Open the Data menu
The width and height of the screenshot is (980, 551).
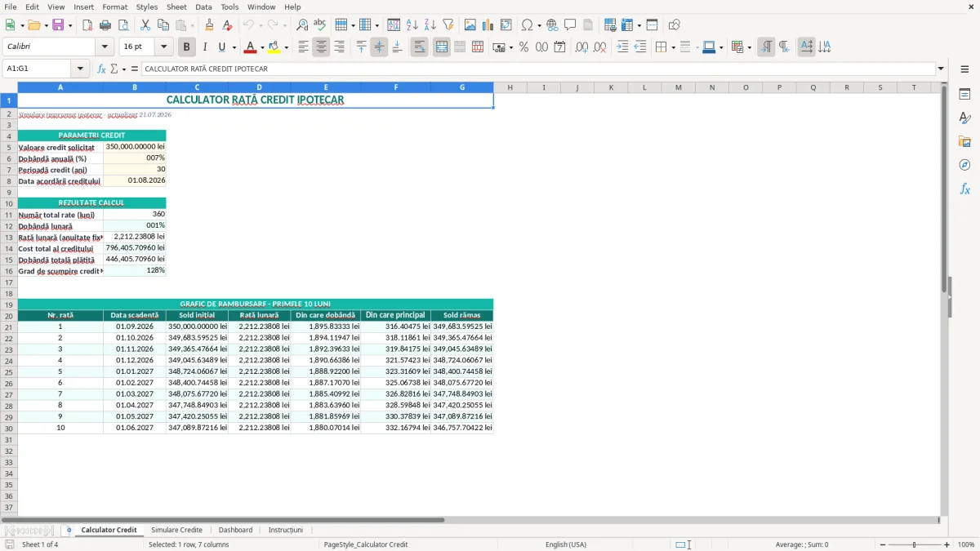[x=203, y=7]
